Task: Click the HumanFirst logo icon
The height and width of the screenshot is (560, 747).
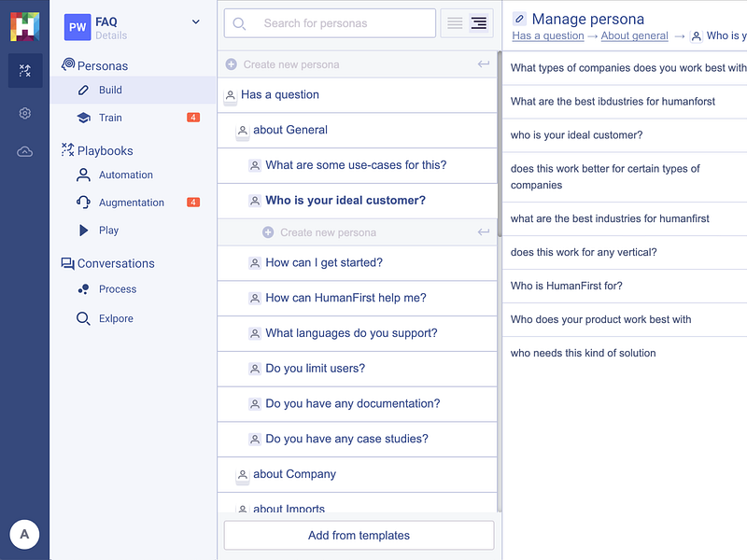Action: click(24, 25)
